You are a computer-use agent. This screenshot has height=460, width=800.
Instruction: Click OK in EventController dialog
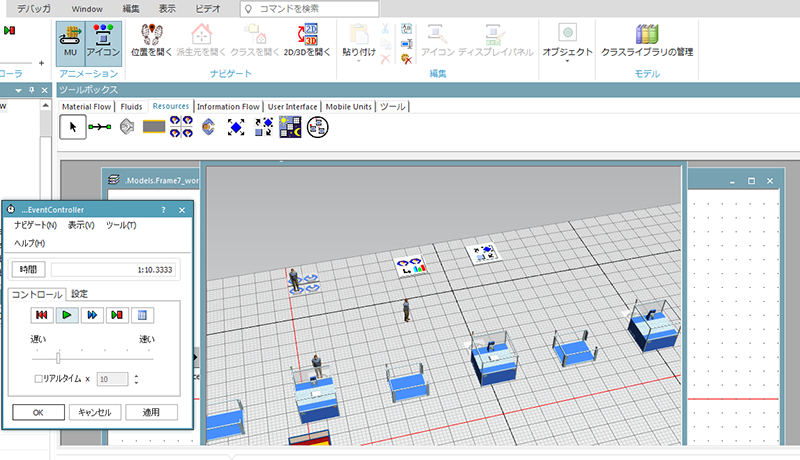pos(38,412)
